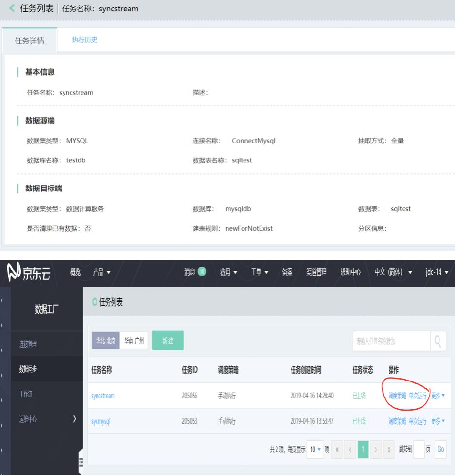Select the 华北-北京 region tab
Viewport: 455px width, 476px height.
[x=106, y=340]
